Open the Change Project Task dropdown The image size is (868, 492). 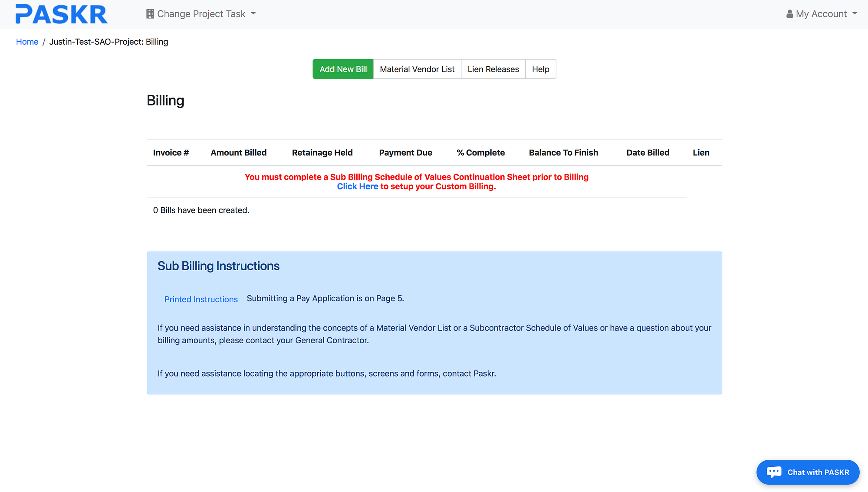[x=201, y=14]
